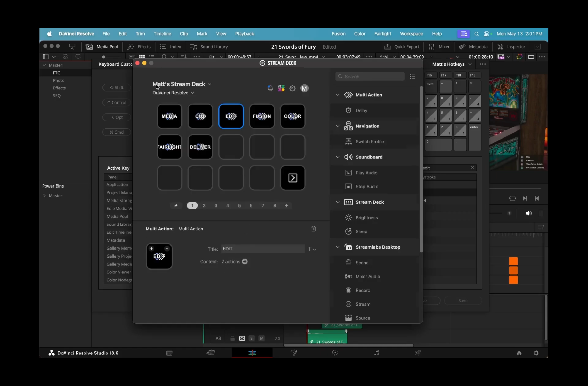Open Matt's Stream Deck device dropdown
This screenshot has width=588, height=386.
click(x=182, y=84)
